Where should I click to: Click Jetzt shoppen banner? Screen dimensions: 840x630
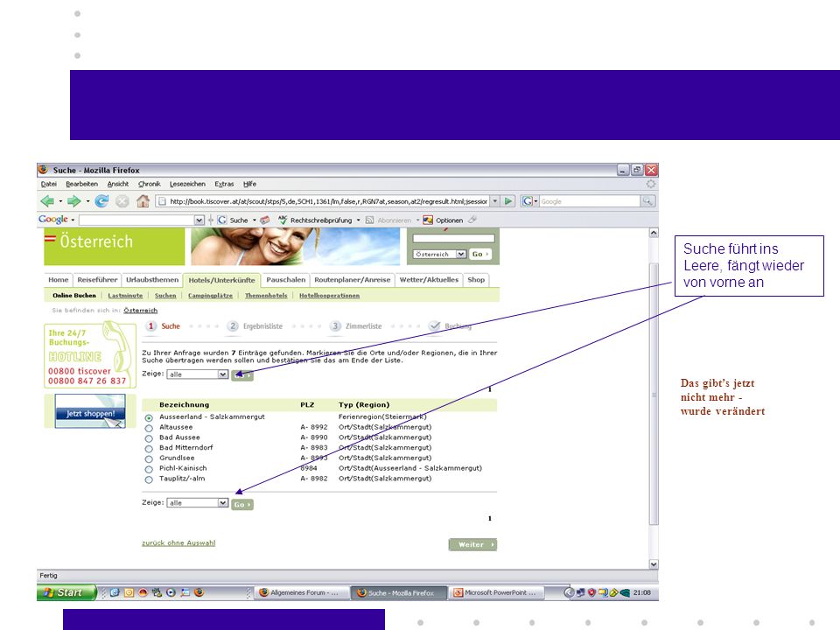(x=90, y=411)
